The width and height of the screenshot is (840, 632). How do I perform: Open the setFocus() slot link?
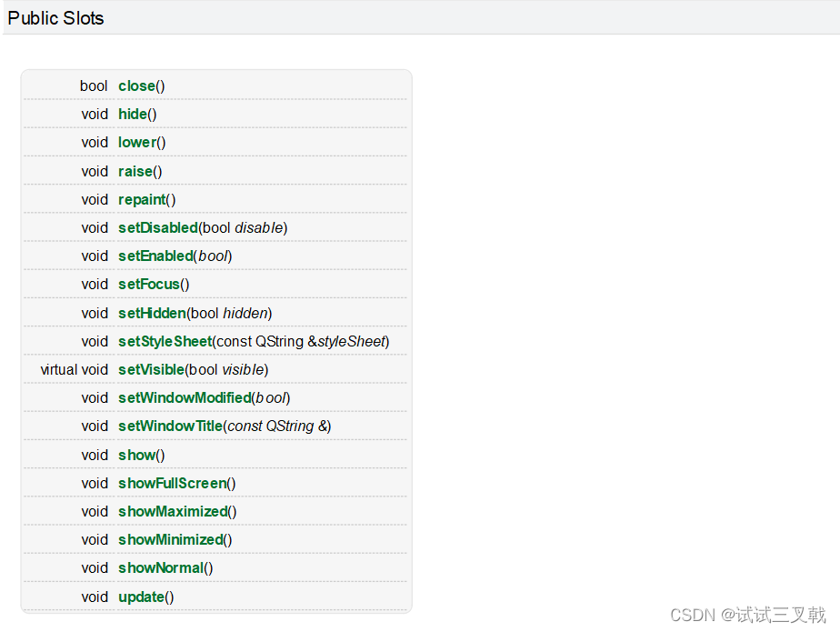coord(149,284)
